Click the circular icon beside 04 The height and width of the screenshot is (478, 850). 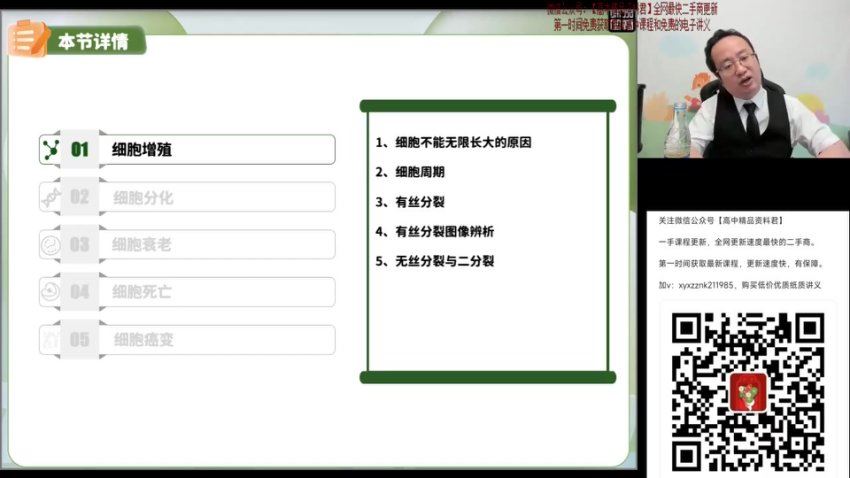51,292
